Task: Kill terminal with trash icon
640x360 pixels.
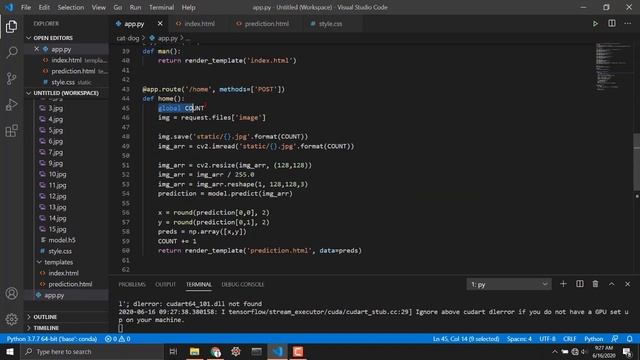Action: pyautogui.click(x=596, y=284)
